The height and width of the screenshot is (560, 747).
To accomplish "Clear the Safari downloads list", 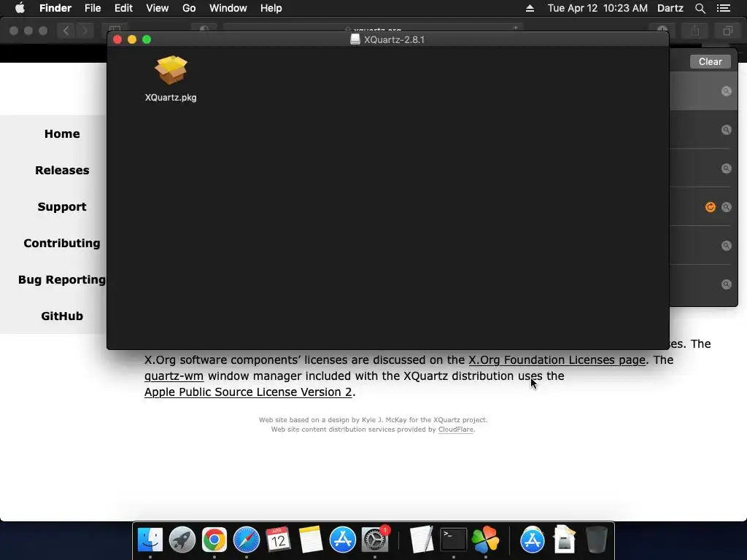I will (711, 61).
